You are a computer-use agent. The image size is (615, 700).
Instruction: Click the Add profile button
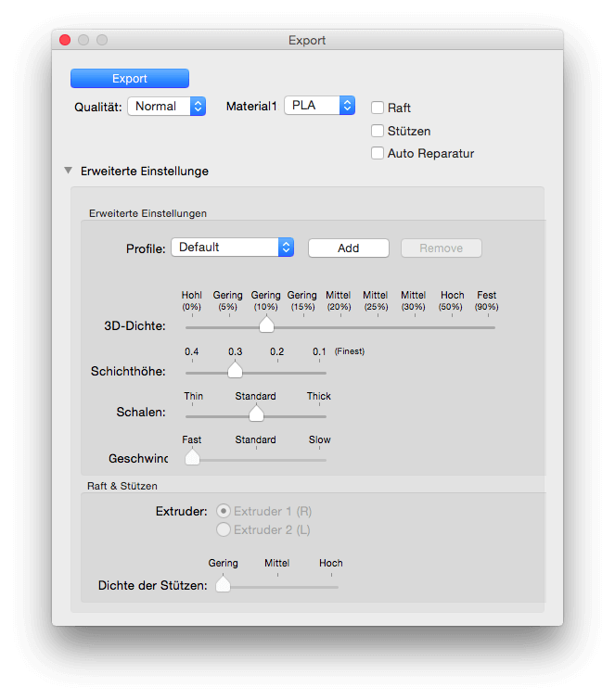349,248
